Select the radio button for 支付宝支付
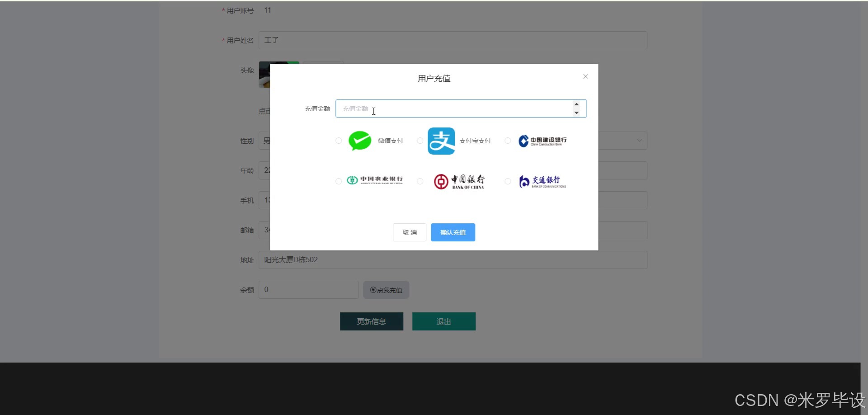The image size is (868, 415). (420, 141)
